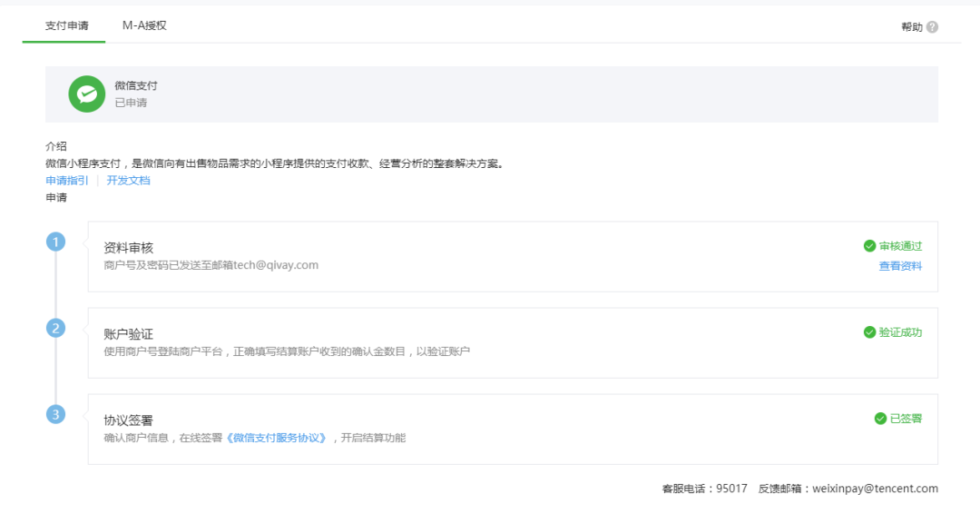The height and width of the screenshot is (514, 980).
Task: Click the weixinpay@tencent.com feedback email
Action: click(875, 489)
